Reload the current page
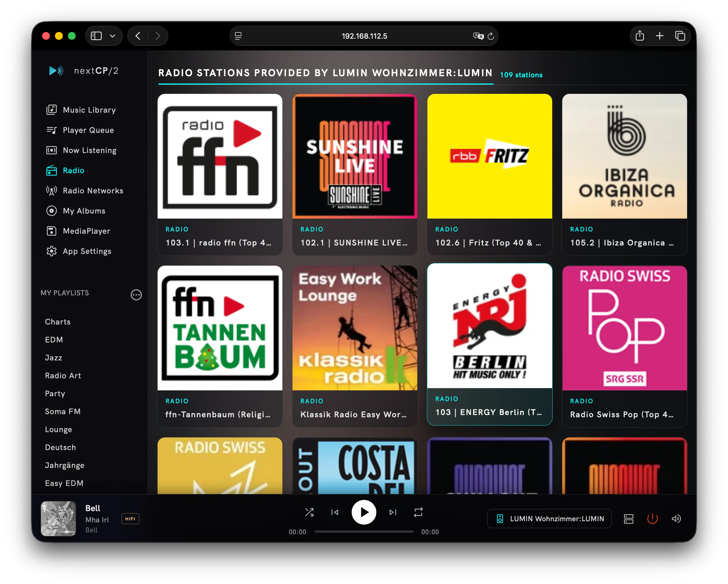This screenshot has height=584, width=728. [x=491, y=36]
